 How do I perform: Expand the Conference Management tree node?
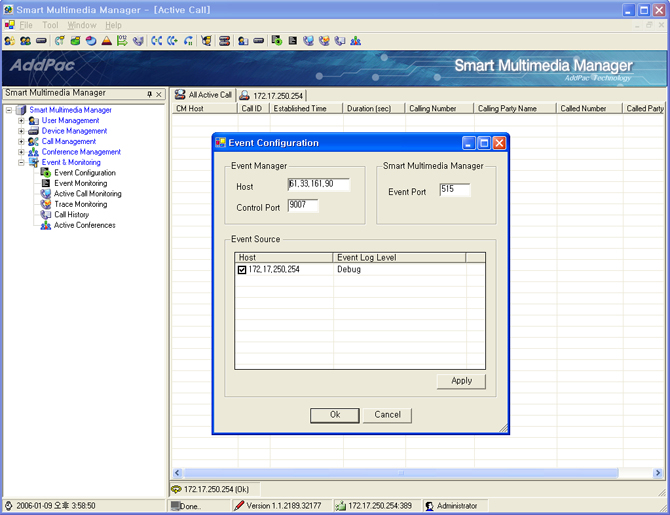21,152
